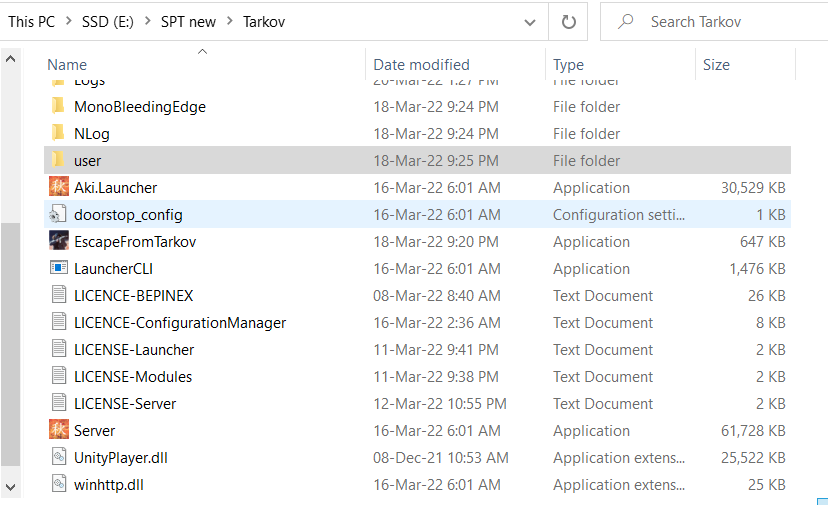Select the winhttp.dll file name

pos(109,484)
